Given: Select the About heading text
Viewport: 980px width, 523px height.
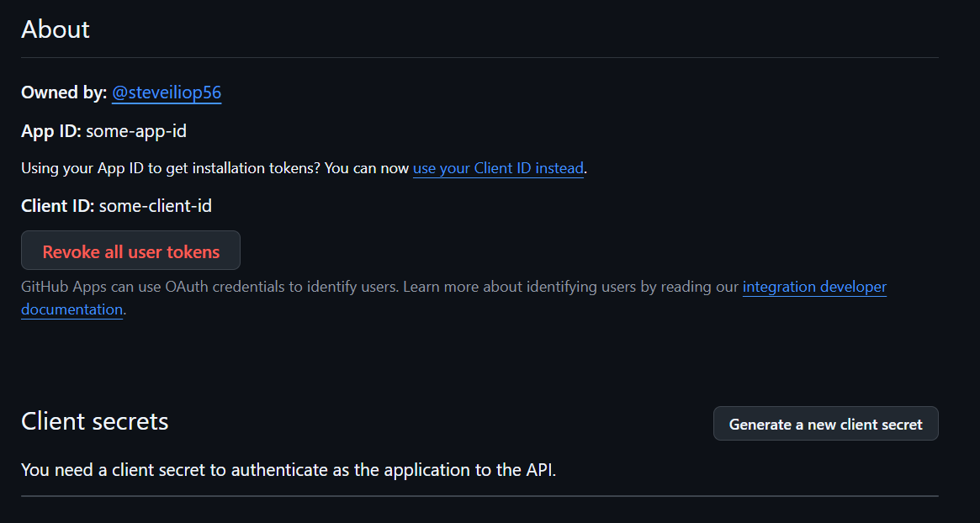Looking at the screenshot, I should click(x=55, y=29).
